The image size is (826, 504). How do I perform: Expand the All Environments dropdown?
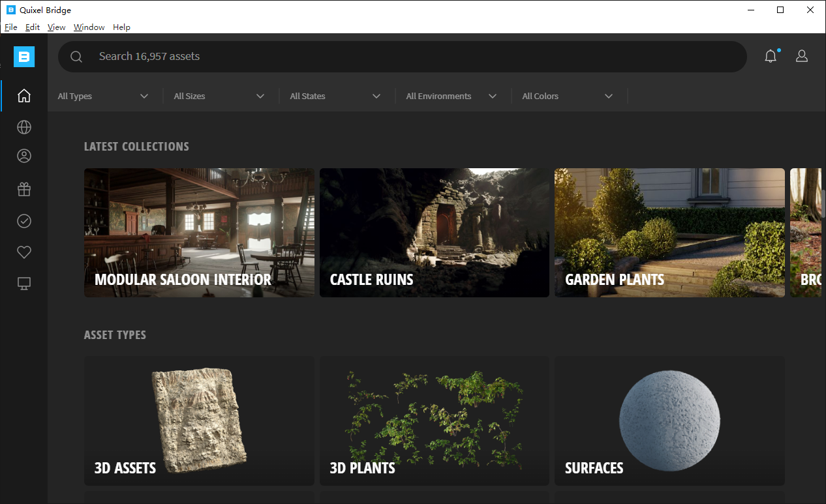tap(451, 96)
